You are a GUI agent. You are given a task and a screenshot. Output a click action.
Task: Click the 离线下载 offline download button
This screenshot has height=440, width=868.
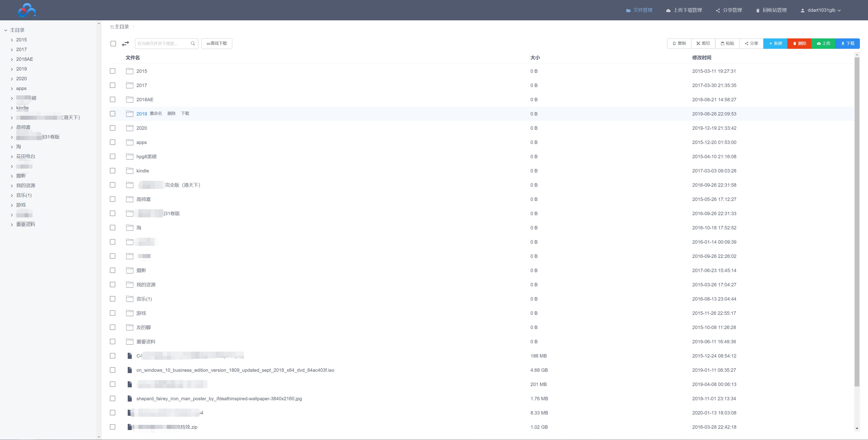[x=217, y=43]
